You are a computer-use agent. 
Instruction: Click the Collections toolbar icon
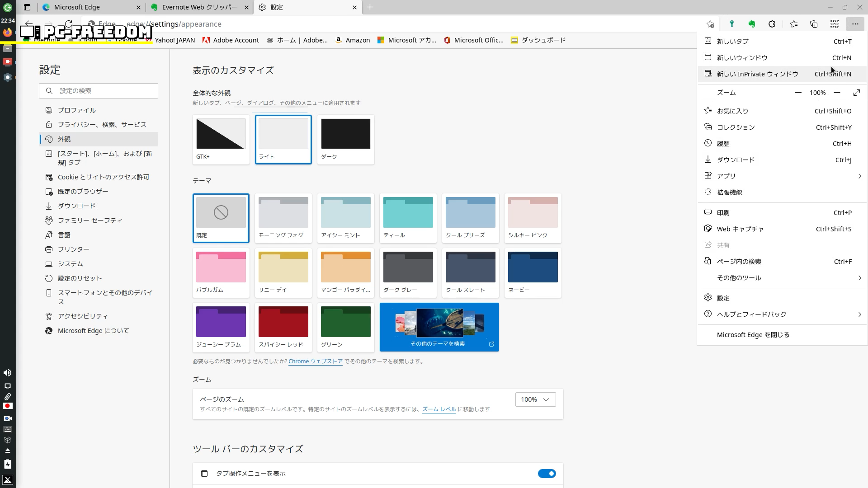point(814,24)
